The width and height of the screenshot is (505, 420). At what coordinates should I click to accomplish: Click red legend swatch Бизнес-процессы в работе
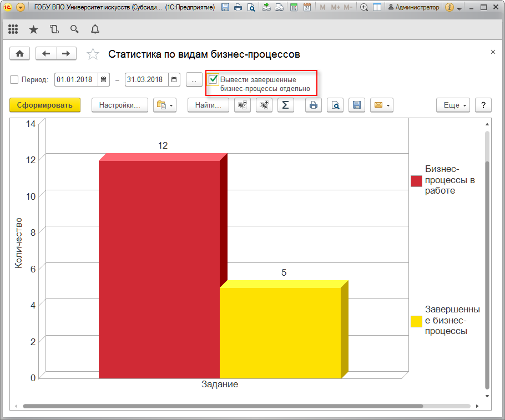pos(416,181)
